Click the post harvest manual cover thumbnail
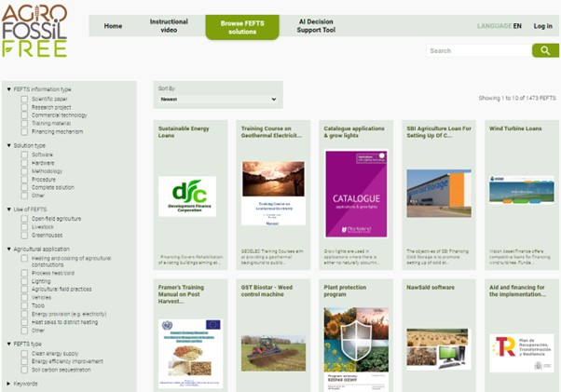561x392 pixels. [190, 354]
